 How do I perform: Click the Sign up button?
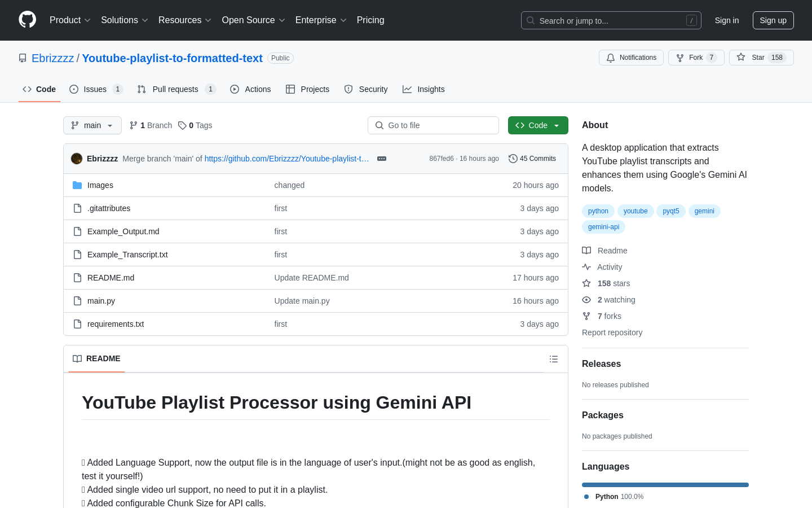[773, 20]
